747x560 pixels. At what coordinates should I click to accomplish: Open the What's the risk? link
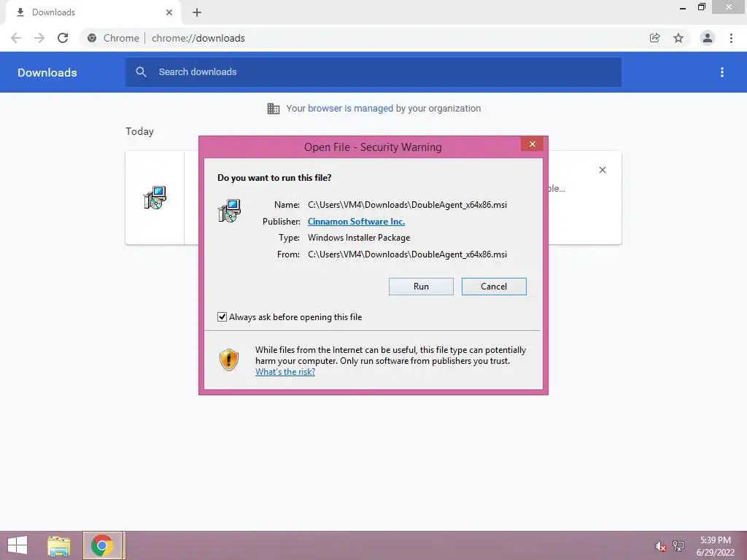click(285, 372)
